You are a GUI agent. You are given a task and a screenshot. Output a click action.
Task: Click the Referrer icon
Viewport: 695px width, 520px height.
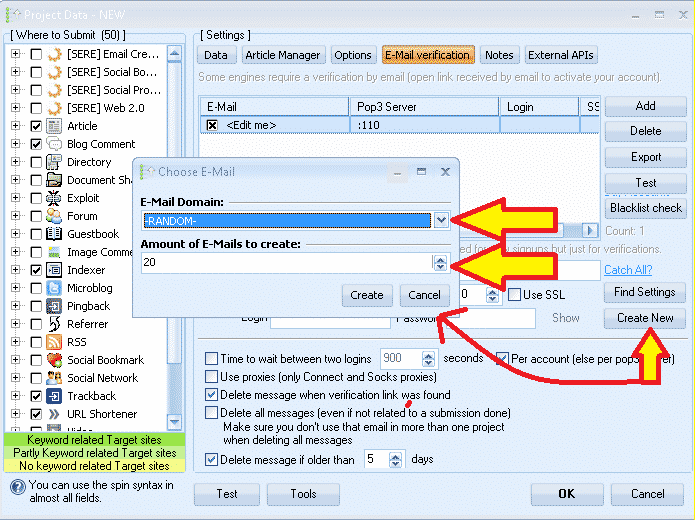54,324
